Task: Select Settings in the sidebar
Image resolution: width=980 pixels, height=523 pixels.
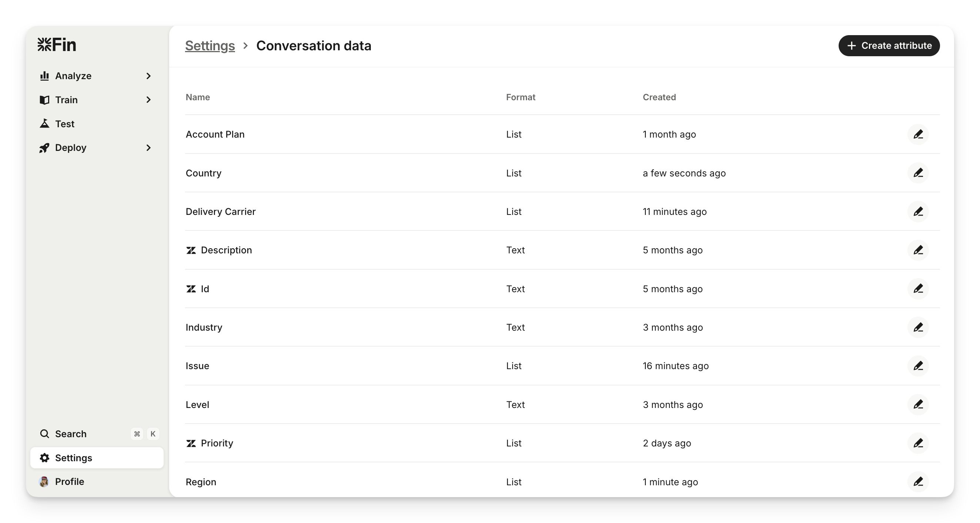Action: point(73,458)
